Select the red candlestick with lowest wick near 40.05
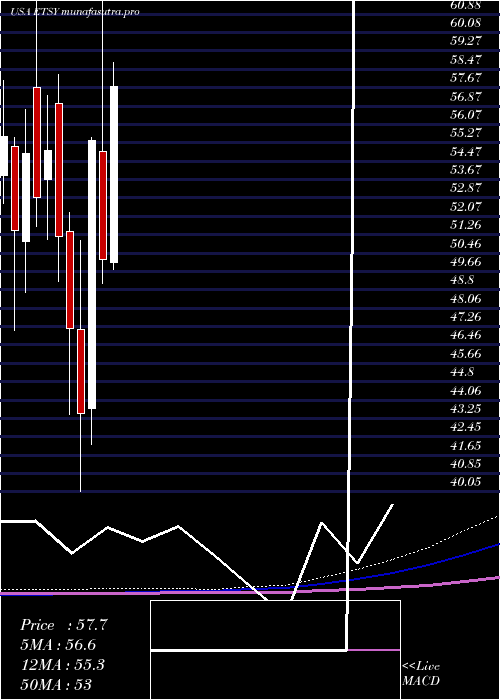 point(81,371)
